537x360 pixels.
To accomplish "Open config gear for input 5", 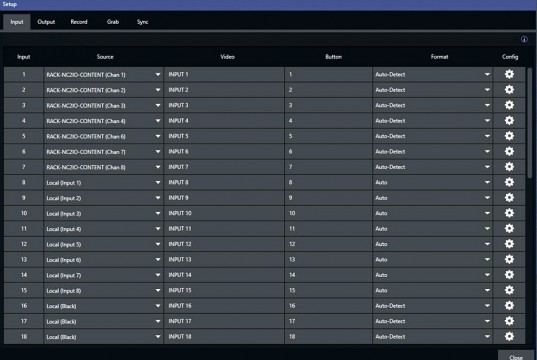I will [x=509, y=136].
